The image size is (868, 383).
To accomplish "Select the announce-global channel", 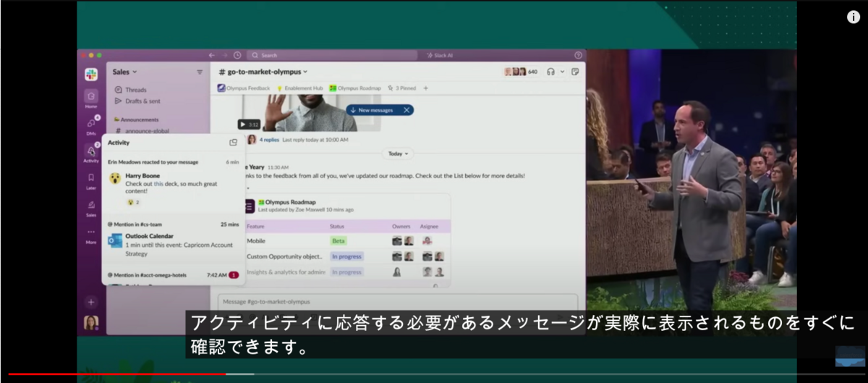I will [x=142, y=130].
